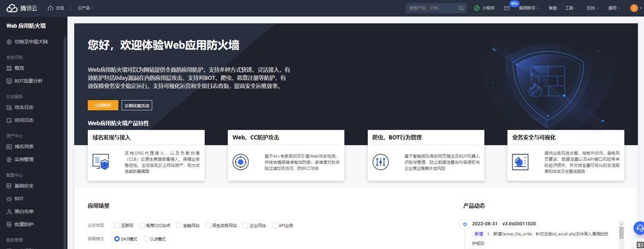Click the 批量防护 icon in sidebar
Viewport: 644px width, 249px height.
click(9, 224)
